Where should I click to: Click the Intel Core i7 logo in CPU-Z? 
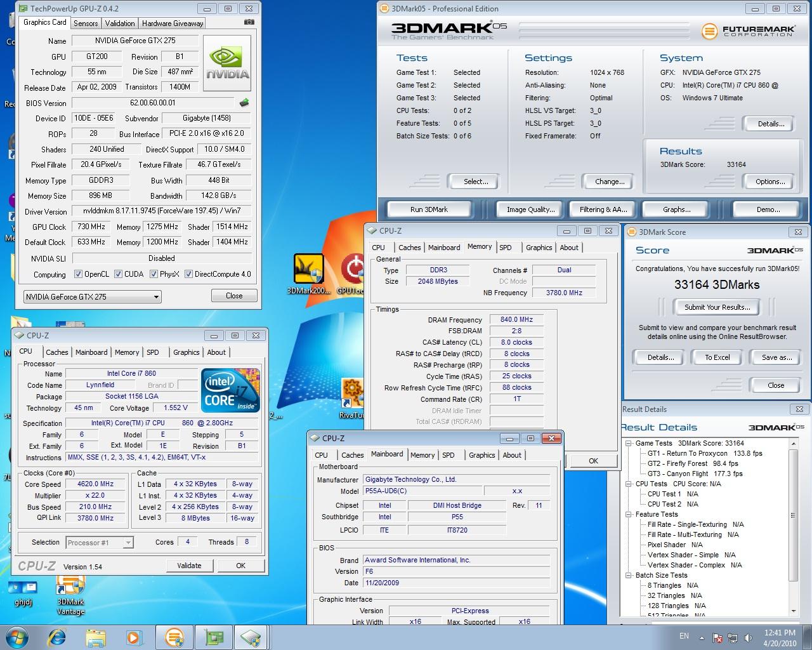(x=230, y=390)
